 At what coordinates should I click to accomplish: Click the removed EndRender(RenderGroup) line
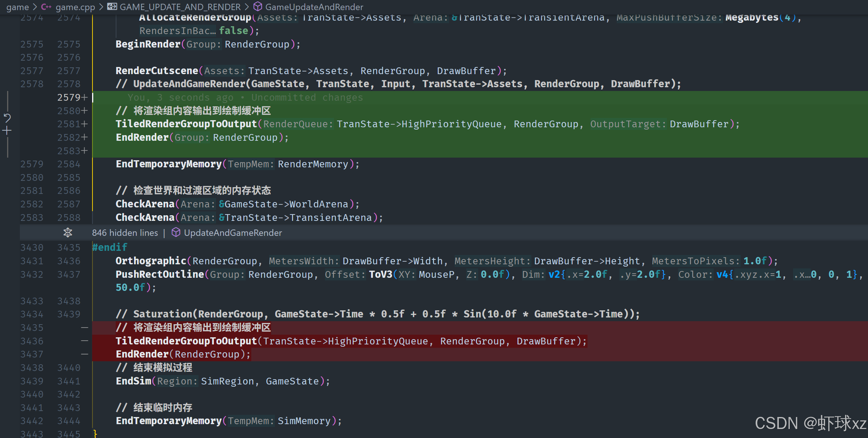click(183, 354)
